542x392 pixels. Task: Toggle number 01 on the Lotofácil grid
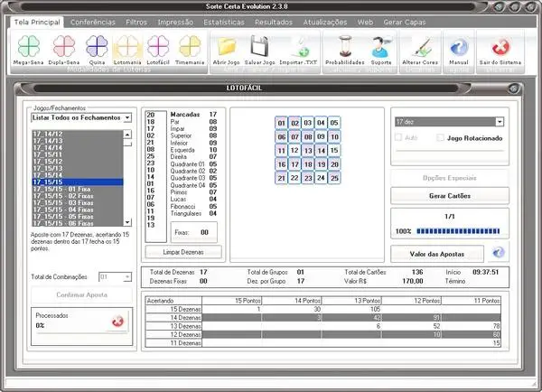281,123
